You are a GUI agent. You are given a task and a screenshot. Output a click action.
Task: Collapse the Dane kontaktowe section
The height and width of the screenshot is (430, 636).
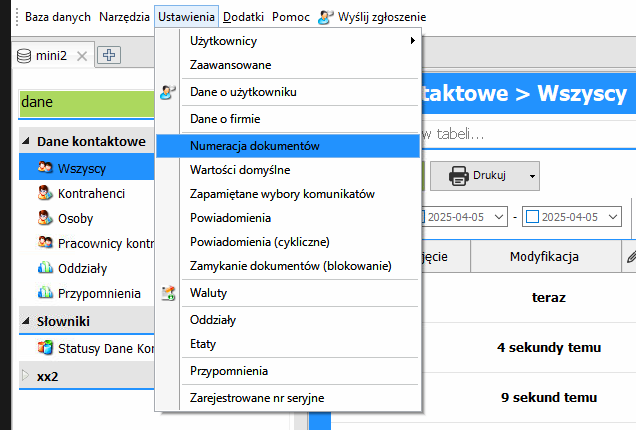pos(26,141)
